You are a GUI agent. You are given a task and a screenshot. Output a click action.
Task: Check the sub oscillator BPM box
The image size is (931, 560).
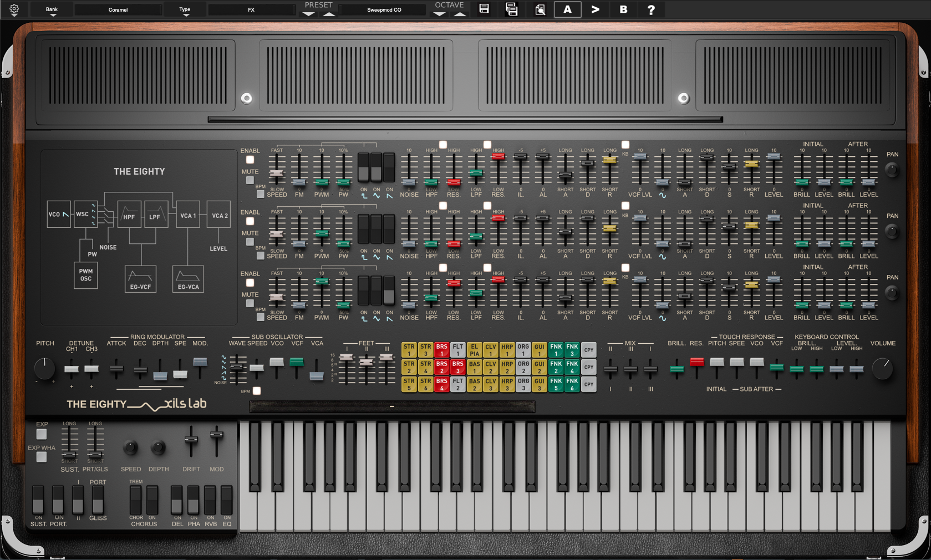(257, 391)
